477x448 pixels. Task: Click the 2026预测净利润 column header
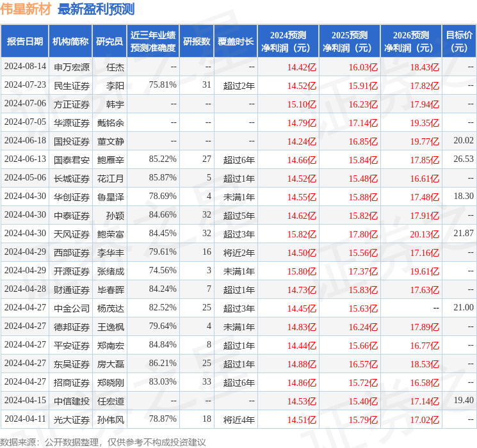pos(411,42)
